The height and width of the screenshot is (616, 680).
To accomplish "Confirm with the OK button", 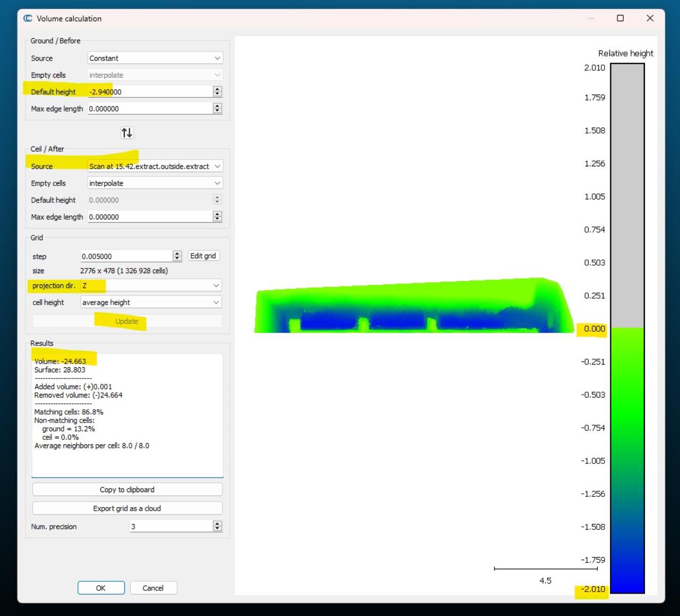I will point(101,588).
